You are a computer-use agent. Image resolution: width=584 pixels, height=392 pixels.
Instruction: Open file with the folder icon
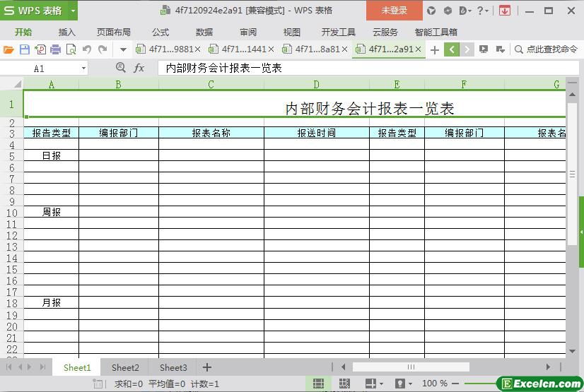click(x=8, y=49)
